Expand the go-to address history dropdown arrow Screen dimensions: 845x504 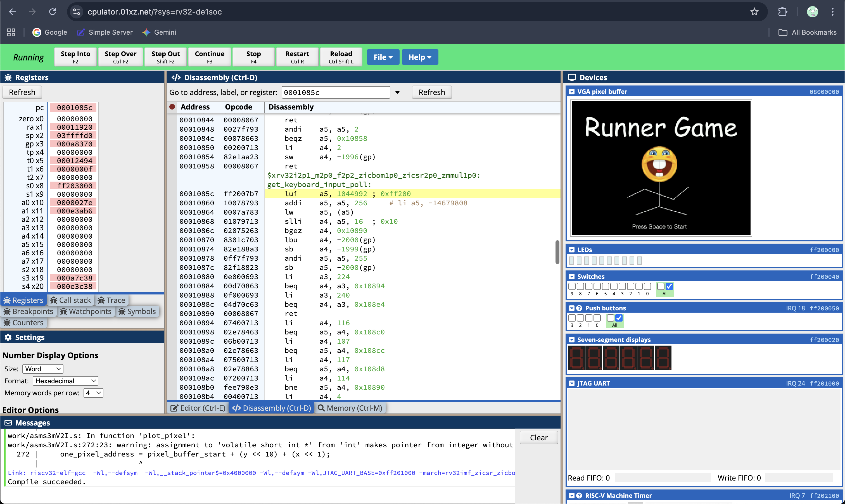[397, 92]
